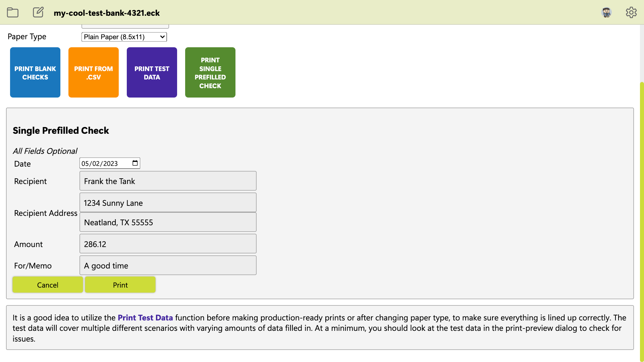The image size is (644, 362).
Task: Click Print Single Prefilled Check tile
Action: pos(210,72)
